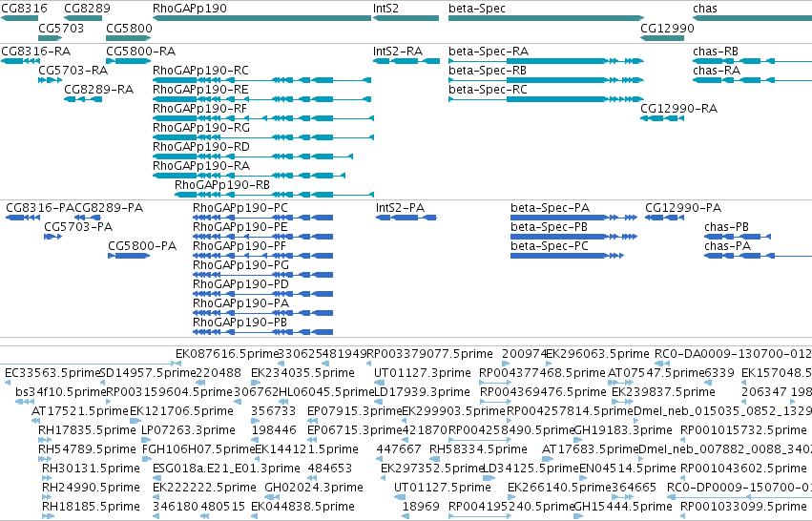
Task: Select the beta-Spec-RB transcript
Action: [547, 80]
